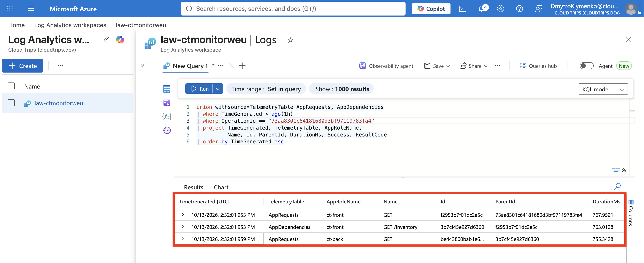
Task: Focus the Azure search resources box
Action: [x=293, y=9]
